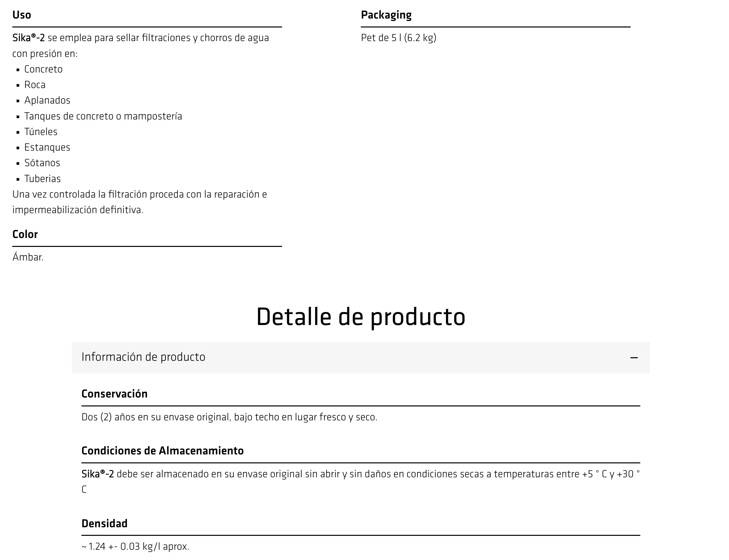Click the 1.24 kg/l density value
Image resolution: width=729 pixels, height=560 pixels.
point(135,547)
